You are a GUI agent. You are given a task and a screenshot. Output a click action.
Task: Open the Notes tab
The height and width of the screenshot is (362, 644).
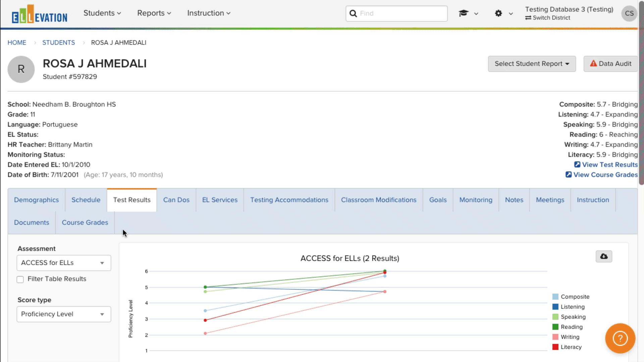(x=514, y=200)
